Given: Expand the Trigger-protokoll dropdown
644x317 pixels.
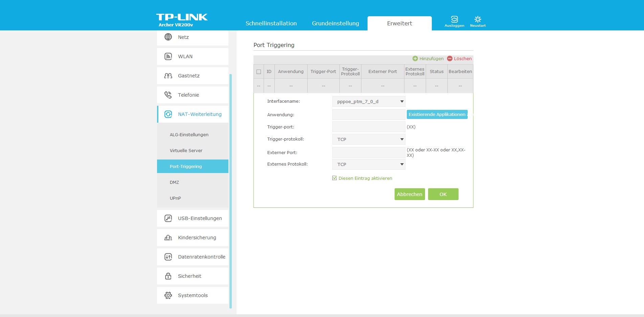Looking at the screenshot, I should (369, 139).
